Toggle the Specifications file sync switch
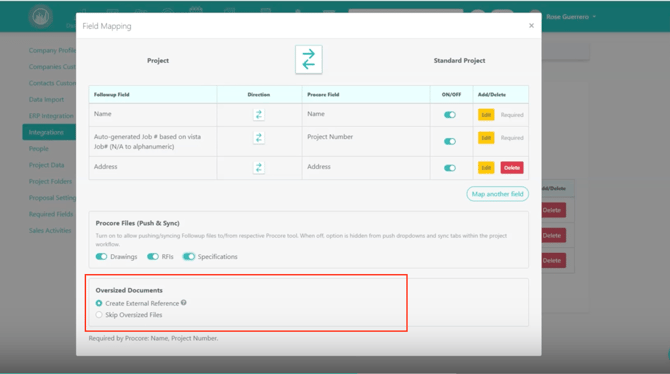 [188, 256]
